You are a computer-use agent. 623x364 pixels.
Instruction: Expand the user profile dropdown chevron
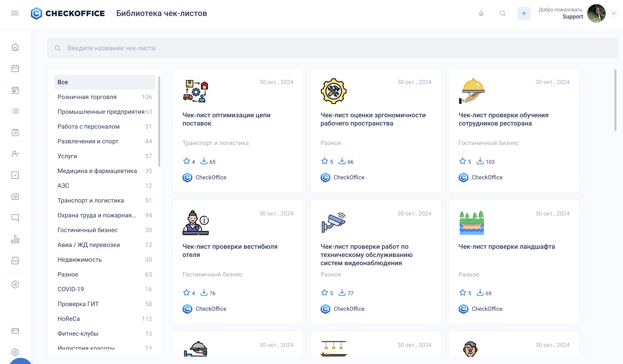coord(614,13)
